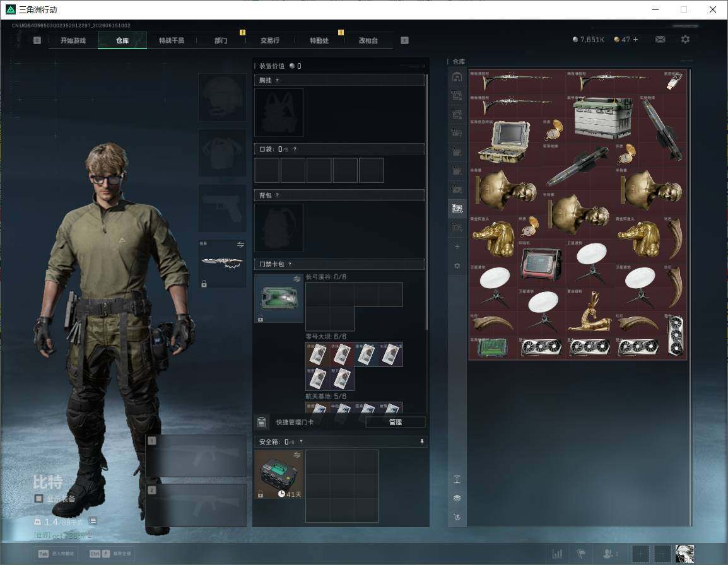Viewport: 728px width, 565px height.
Task: Open the 交易行 tab
Action: pos(270,40)
